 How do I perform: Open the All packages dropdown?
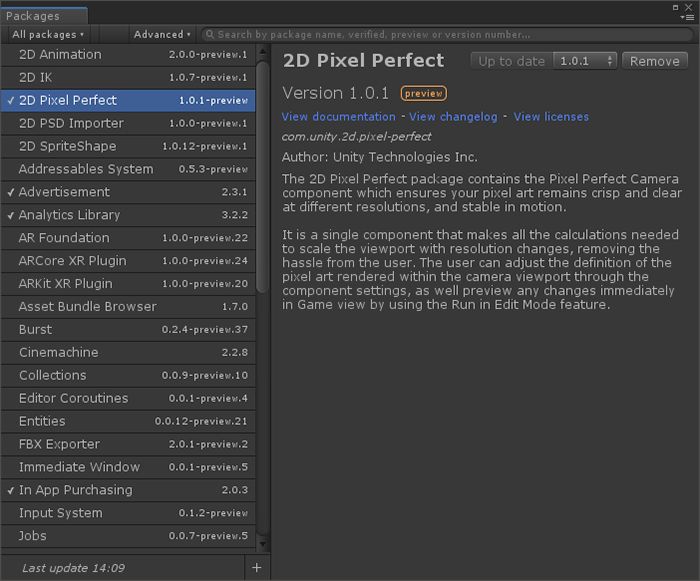pyautogui.click(x=48, y=34)
